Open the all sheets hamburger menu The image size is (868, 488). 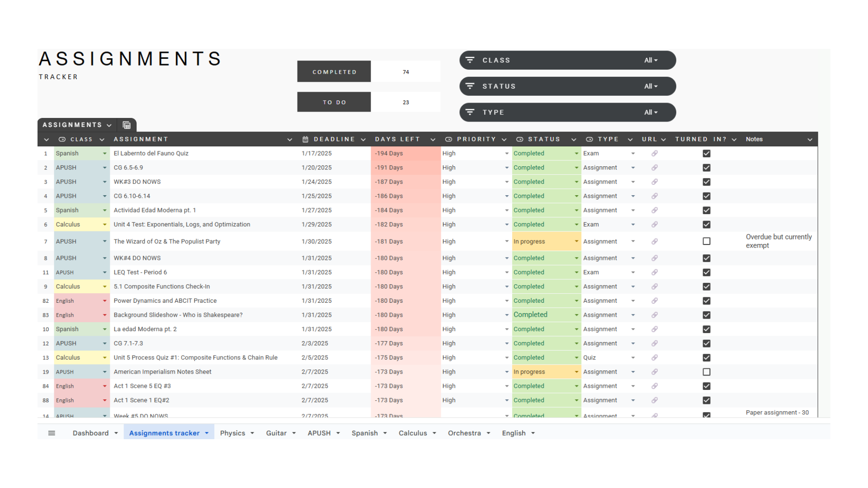(x=52, y=433)
